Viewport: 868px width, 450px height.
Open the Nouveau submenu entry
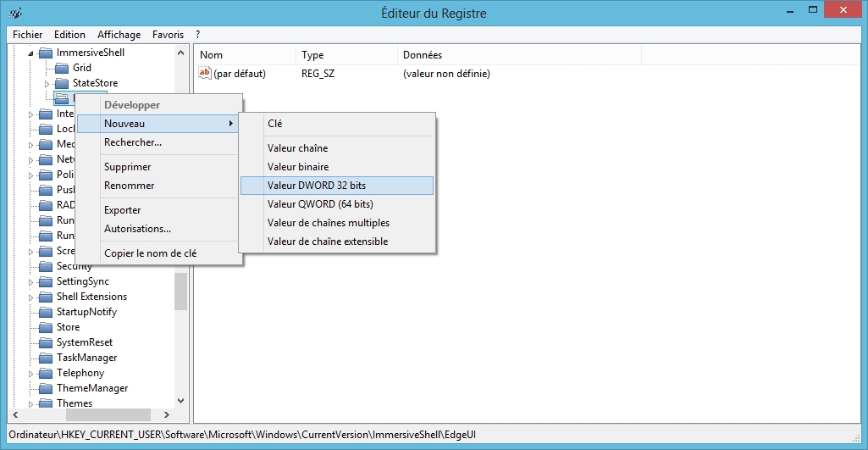(x=158, y=124)
